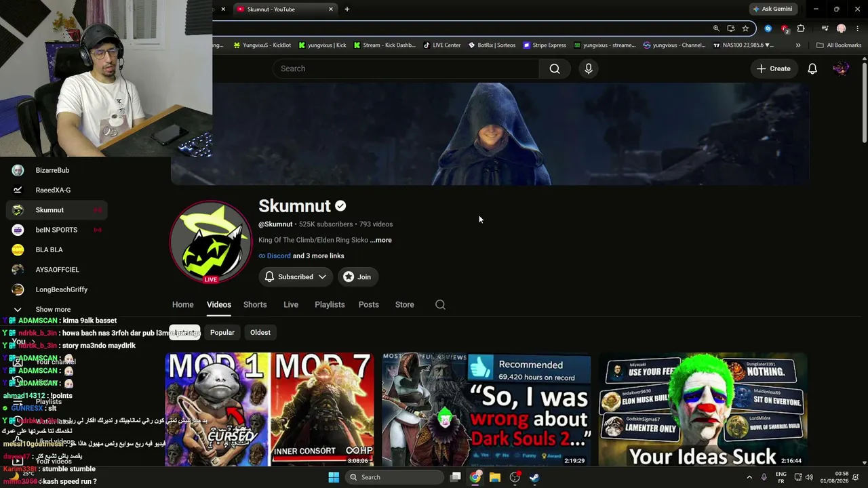868x488 pixels.
Task: Open Task View on the taskbar
Action: point(456,477)
